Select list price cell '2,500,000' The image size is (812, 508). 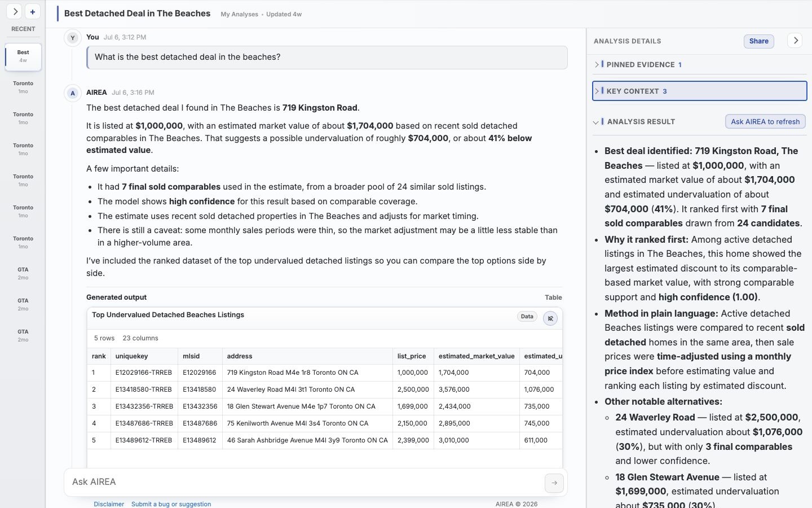pyautogui.click(x=413, y=389)
